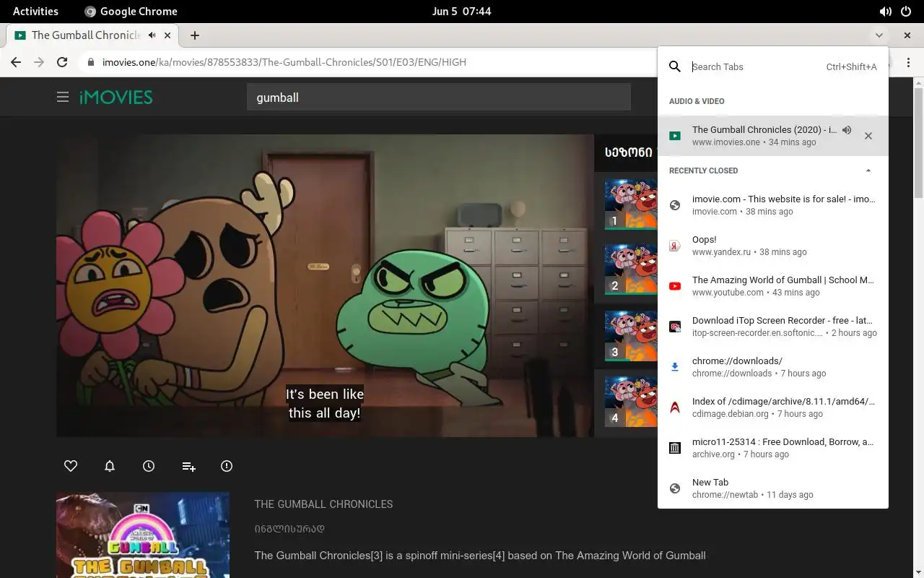This screenshot has height=578, width=924.
Task: Reopen Amazing World of Gumball YouTube tab
Action: tap(773, 286)
